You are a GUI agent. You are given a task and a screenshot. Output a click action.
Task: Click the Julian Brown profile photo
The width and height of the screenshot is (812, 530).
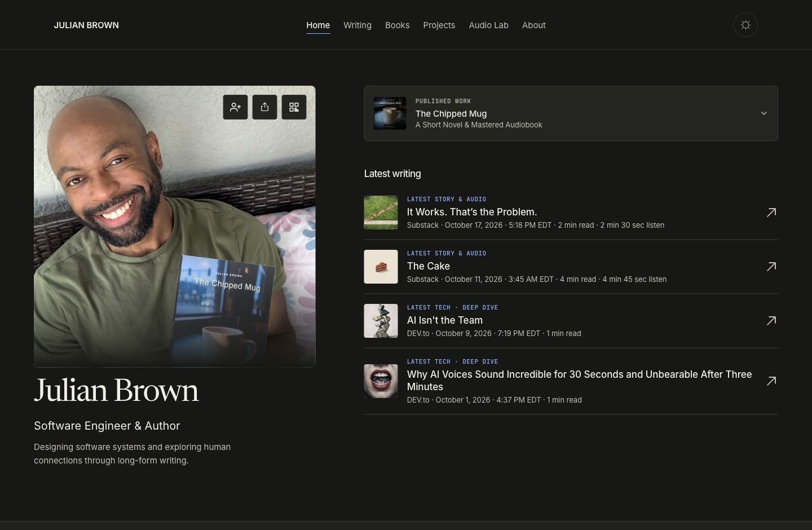[x=175, y=227]
